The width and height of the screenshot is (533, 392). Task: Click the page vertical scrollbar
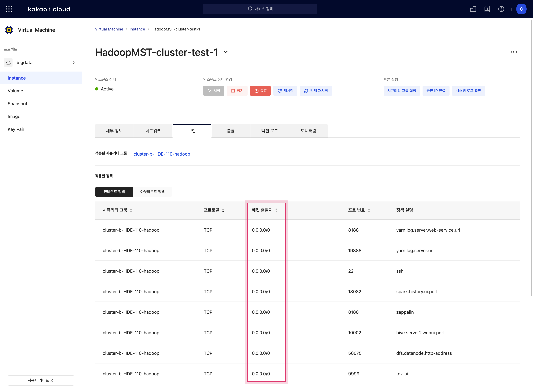[x=531, y=158]
